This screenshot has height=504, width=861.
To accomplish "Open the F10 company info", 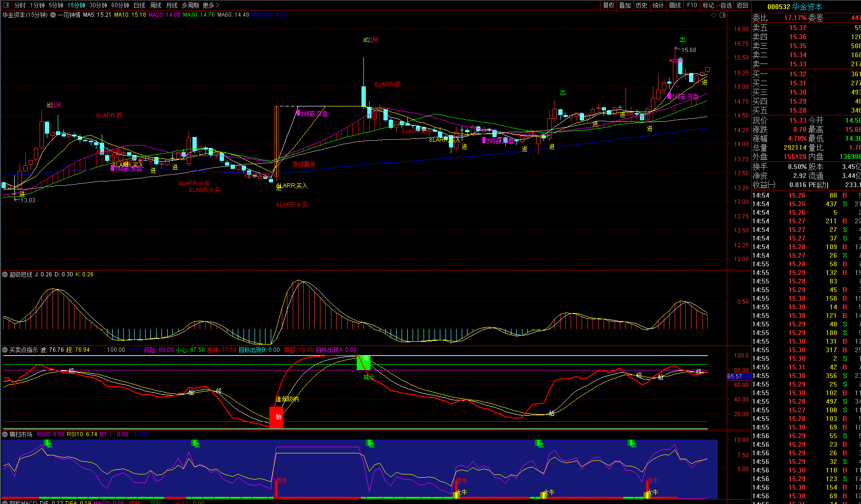I will tap(692, 5).
